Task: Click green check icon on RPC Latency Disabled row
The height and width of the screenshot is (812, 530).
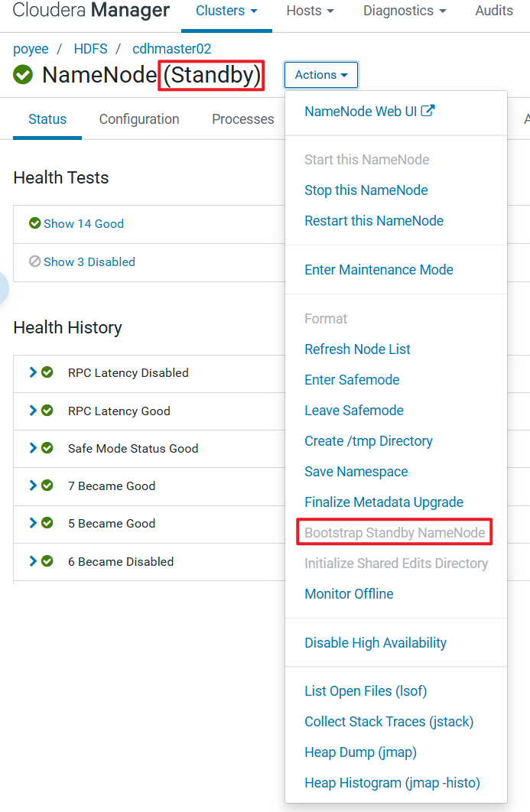Action: coord(47,372)
